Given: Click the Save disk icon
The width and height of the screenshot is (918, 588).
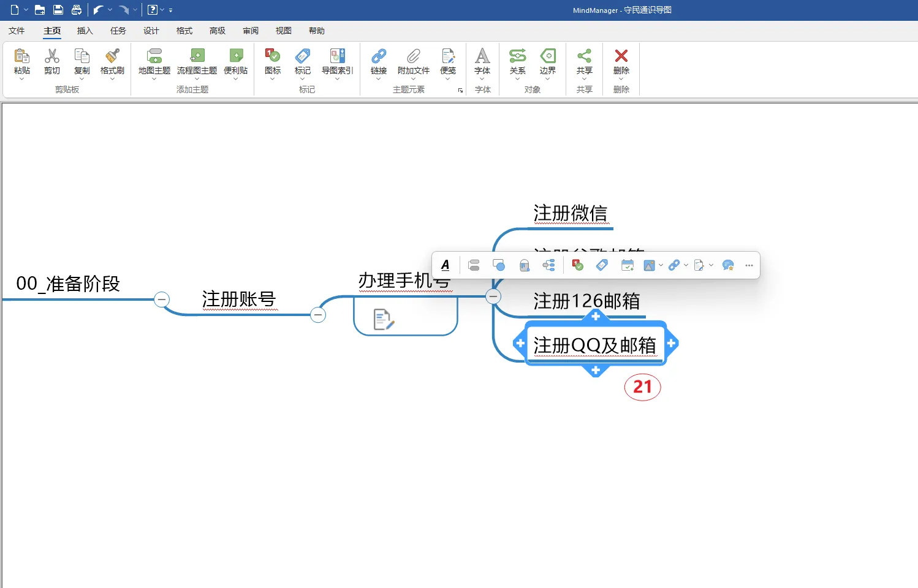Looking at the screenshot, I should [58, 10].
